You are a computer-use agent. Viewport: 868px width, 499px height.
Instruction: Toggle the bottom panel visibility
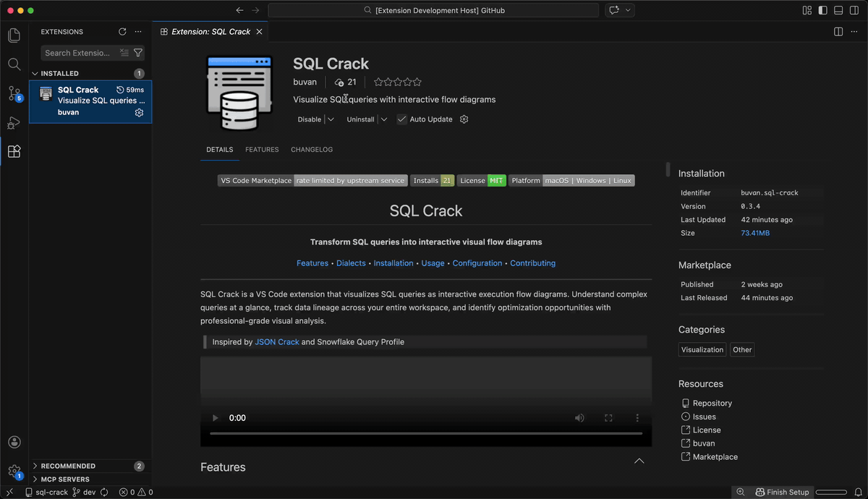click(838, 10)
